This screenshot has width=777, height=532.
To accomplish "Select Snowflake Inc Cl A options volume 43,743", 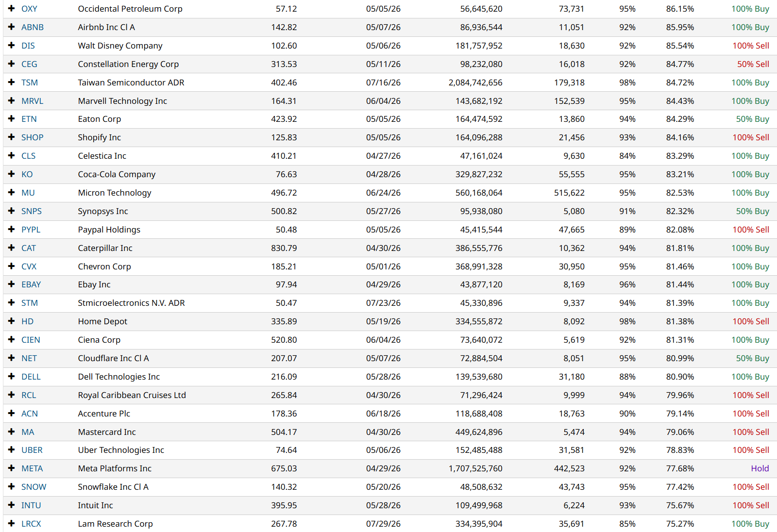I will [x=572, y=487].
